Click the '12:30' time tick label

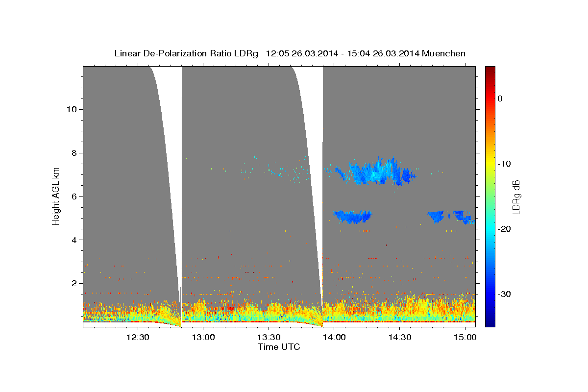coord(138,337)
